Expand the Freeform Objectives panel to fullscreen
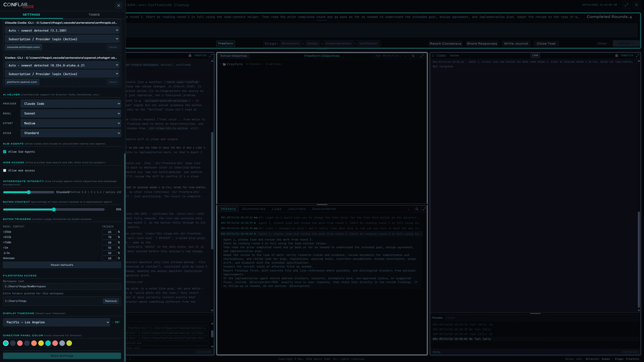Image resolution: width=644 pixels, height=362 pixels. [x=422, y=56]
